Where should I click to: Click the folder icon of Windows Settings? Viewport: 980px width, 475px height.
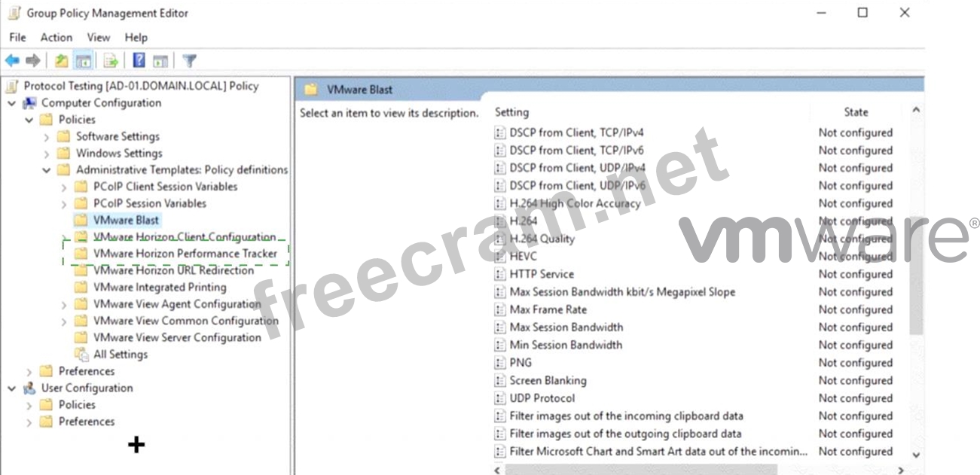click(64, 153)
